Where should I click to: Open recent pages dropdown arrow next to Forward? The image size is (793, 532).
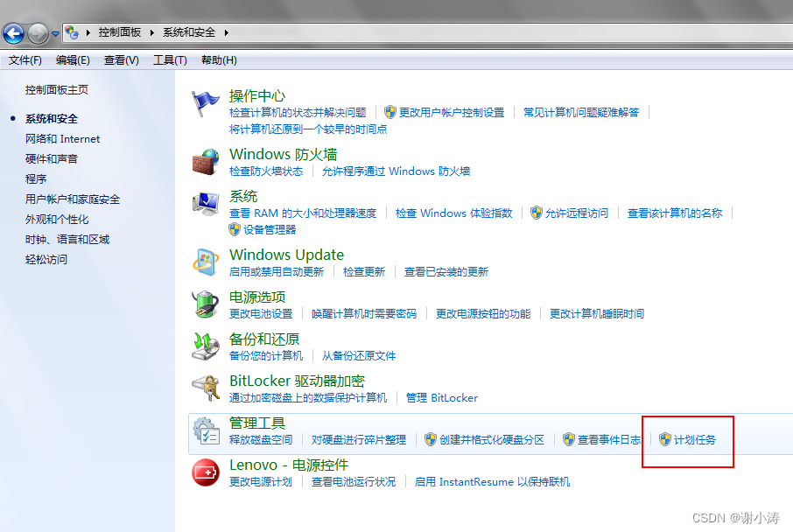click(x=55, y=34)
